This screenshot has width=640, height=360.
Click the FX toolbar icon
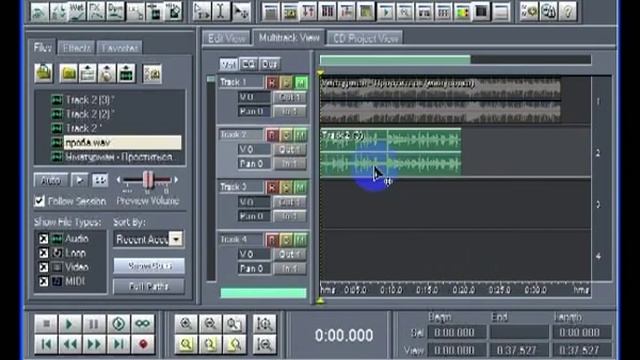point(96,12)
